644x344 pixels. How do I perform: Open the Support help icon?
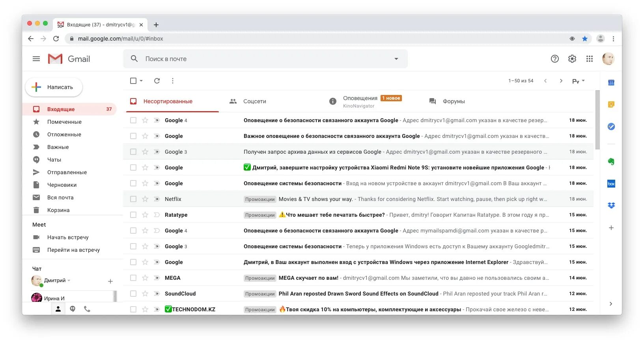(555, 59)
